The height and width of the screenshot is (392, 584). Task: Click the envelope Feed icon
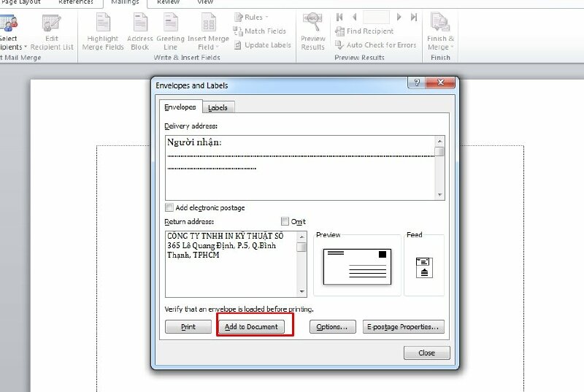click(424, 267)
